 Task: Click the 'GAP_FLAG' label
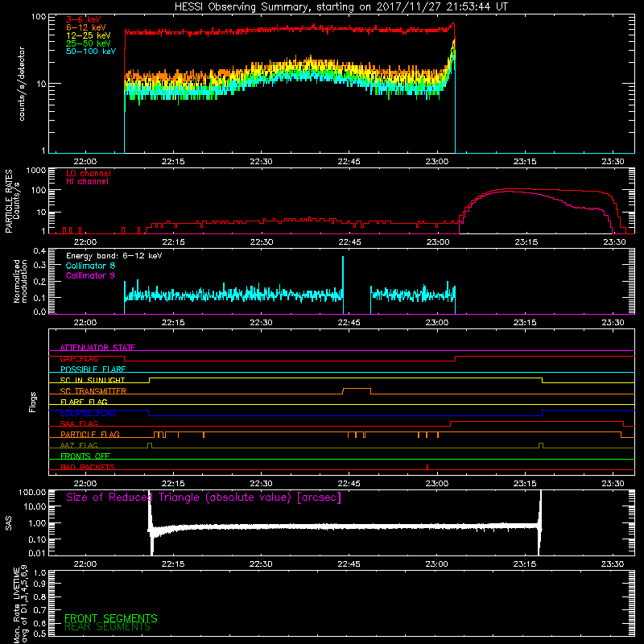click(x=79, y=358)
